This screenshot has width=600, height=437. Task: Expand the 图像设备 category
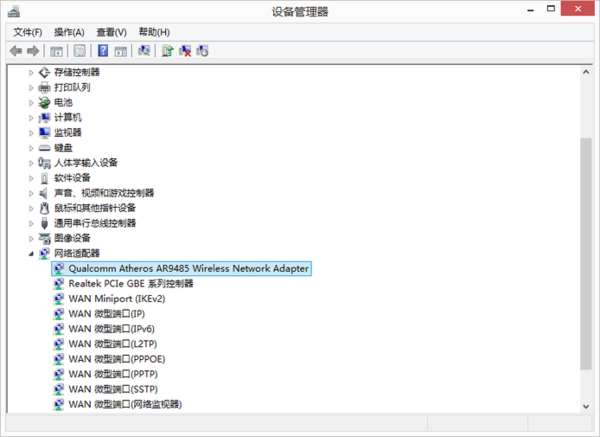[x=31, y=238]
